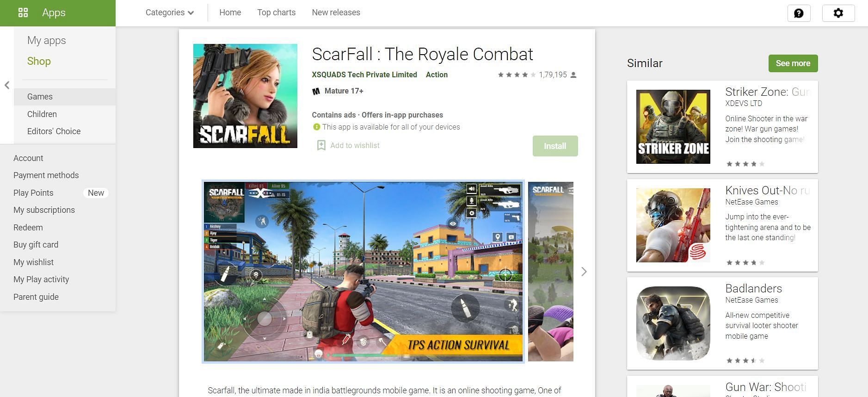
Task: Expand the Categories dropdown
Action: pyautogui.click(x=170, y=12)
